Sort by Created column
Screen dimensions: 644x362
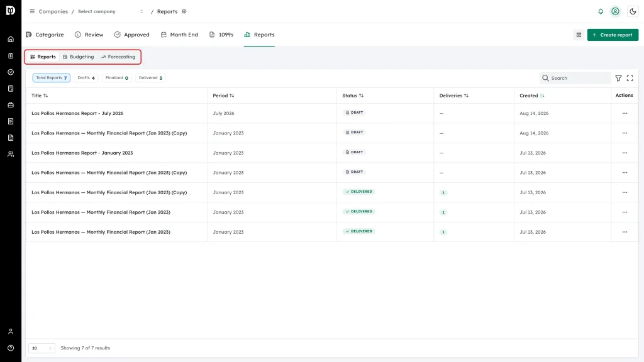coord(532,96)
